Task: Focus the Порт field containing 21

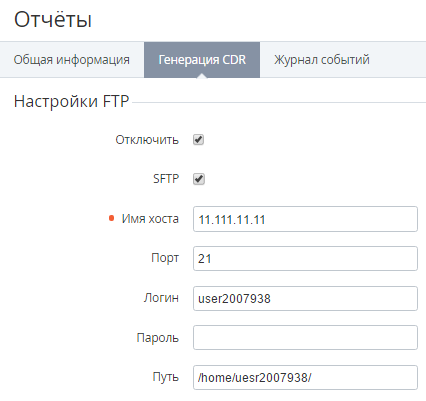Action: 305,258
